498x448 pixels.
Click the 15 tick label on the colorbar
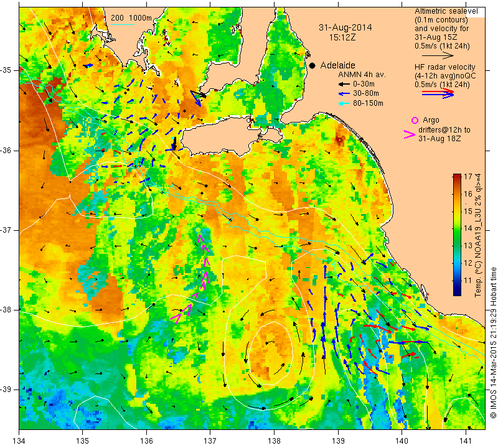[468, 212]
